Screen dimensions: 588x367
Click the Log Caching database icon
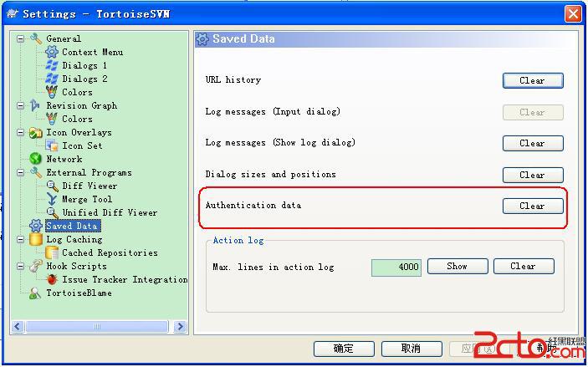pos(36,239)
